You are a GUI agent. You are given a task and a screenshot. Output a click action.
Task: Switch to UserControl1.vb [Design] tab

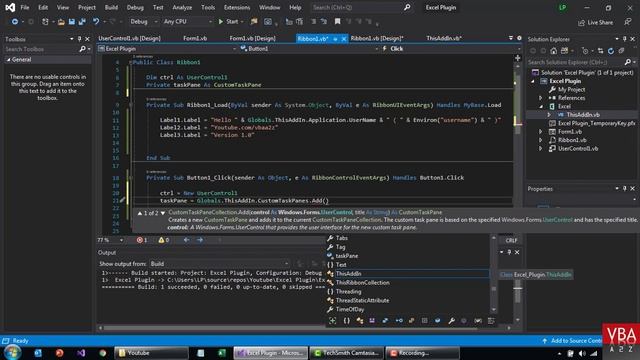coord(129,38)
